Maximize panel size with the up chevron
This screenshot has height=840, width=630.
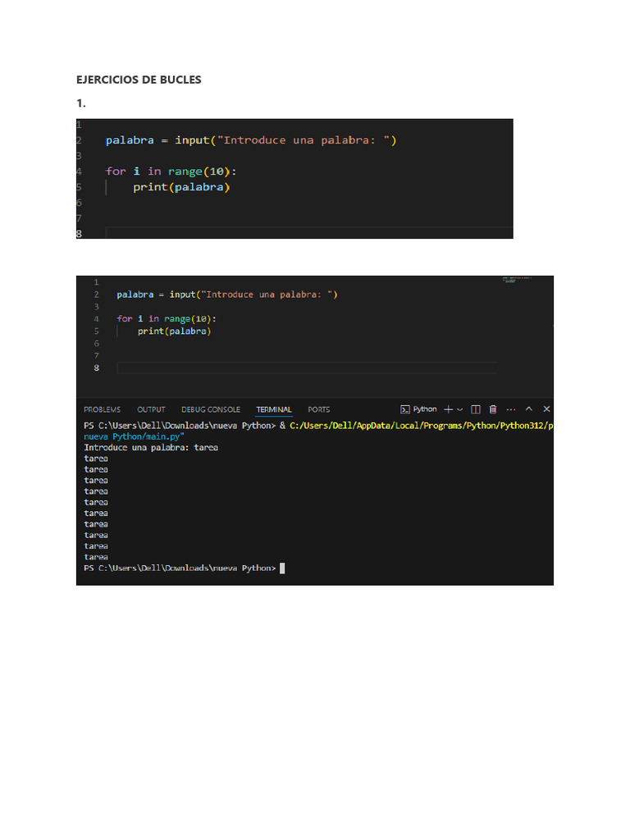pos(529,409)
